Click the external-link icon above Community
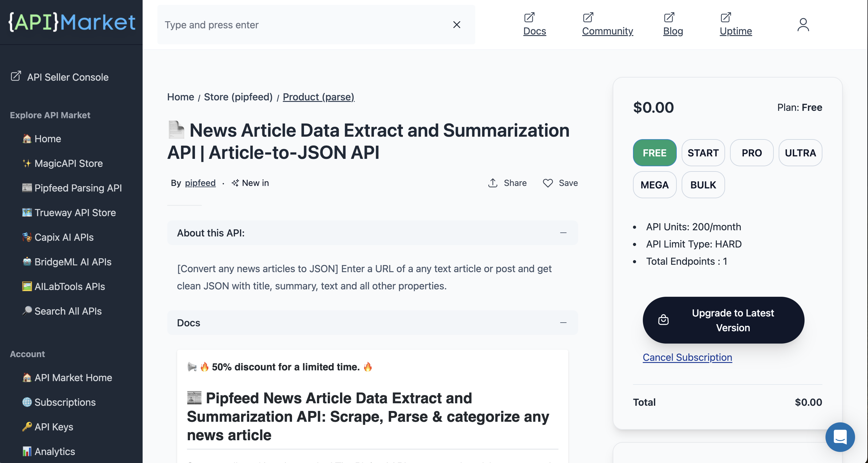 click(x=588, y=17)
